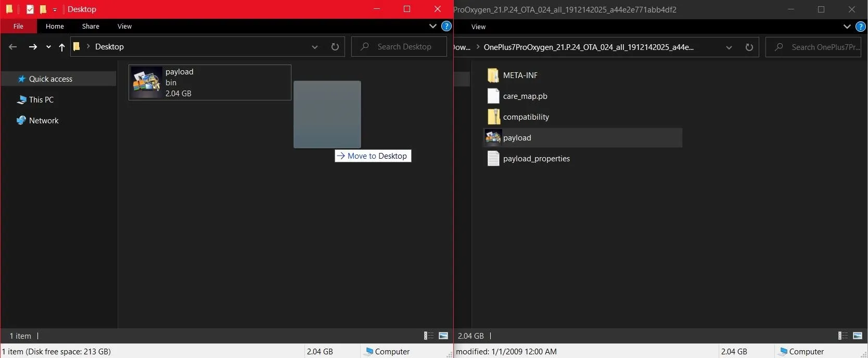Expand the chevron after Dow... in address bar

tap(478, 47)
